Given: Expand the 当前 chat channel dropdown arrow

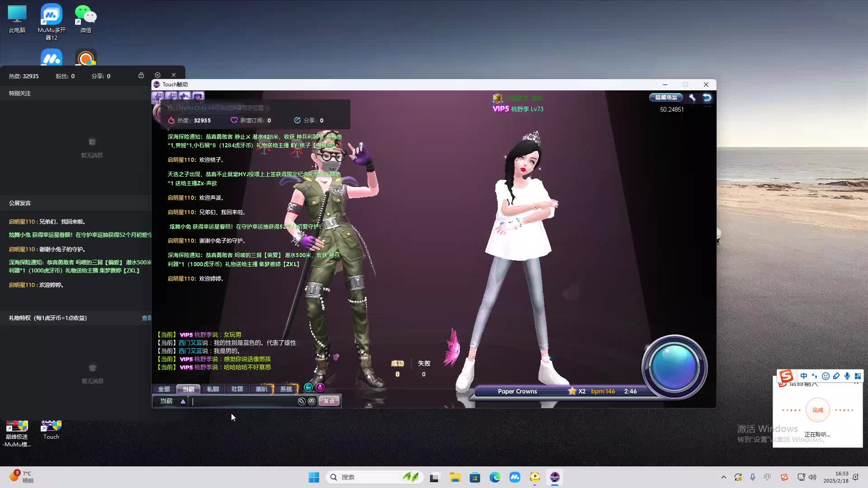Looking at the screenshot, I should tap(183, 401).
